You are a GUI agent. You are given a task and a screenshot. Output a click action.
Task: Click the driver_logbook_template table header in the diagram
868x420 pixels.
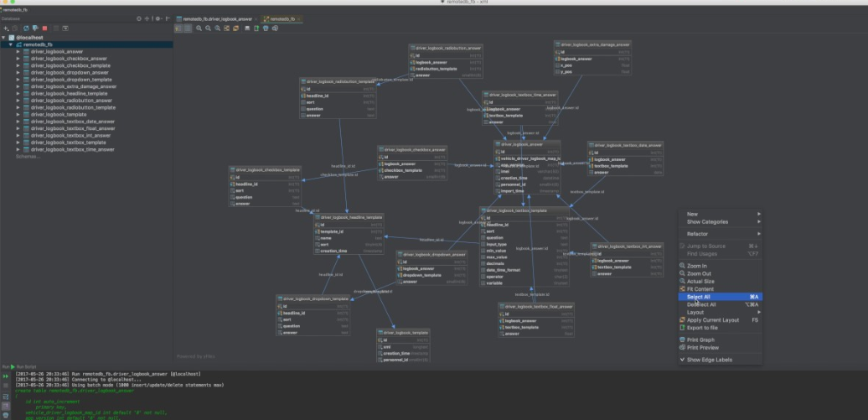[403, 333]
